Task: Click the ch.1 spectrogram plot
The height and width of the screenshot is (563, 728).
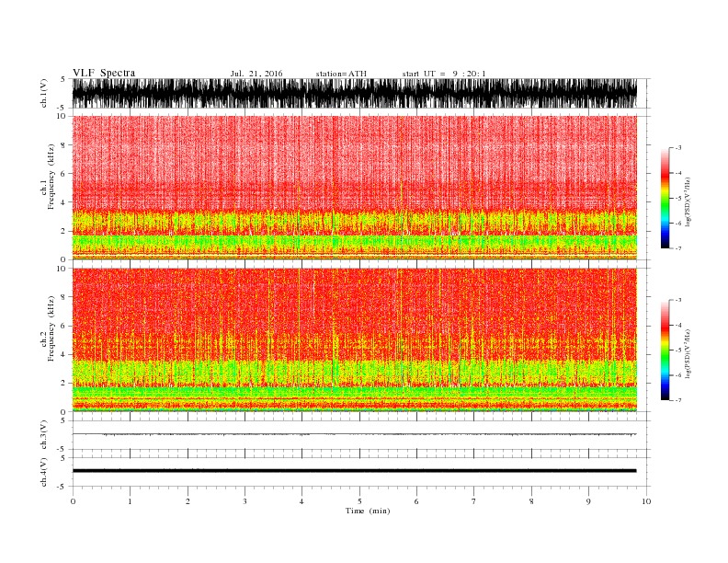Action: tap(354, 188)
